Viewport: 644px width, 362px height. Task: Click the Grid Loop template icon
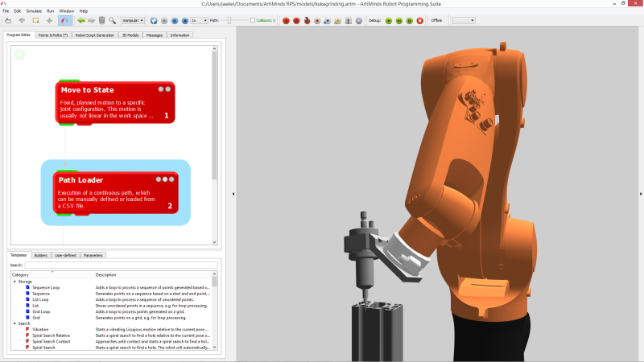tap(28, 311)
